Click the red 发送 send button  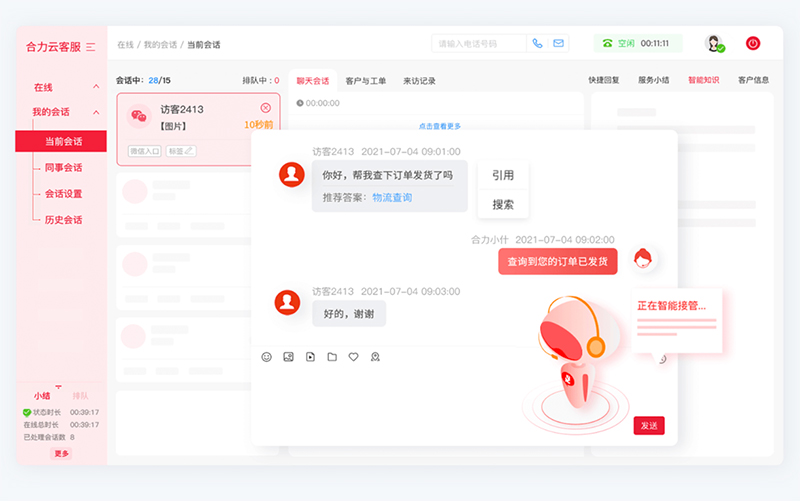[x=648, y=426]
